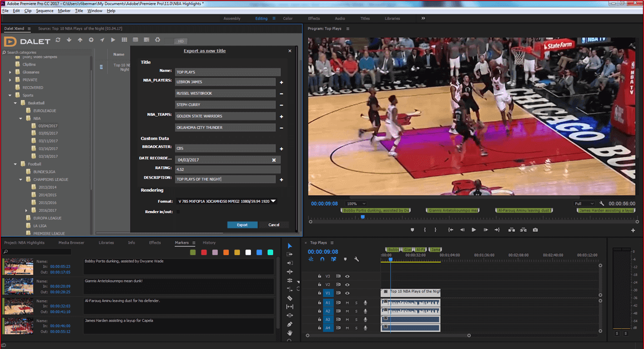This screenshot has height=349, width=644.
Task: Toggle Snap in the timeline
Action: 323,259
